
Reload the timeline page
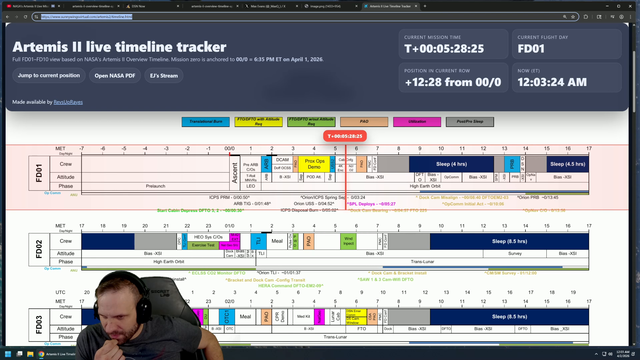pos(25,17)
